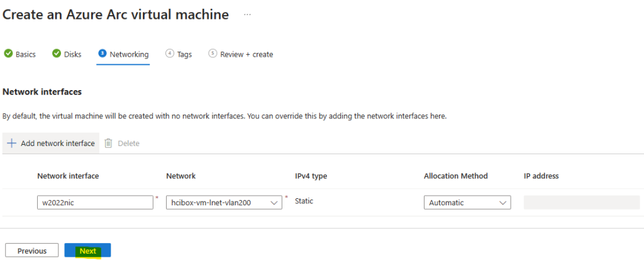Go back with the Previous button
The image size is (644, 260).
pyautogui.click(x=32, y=251)
